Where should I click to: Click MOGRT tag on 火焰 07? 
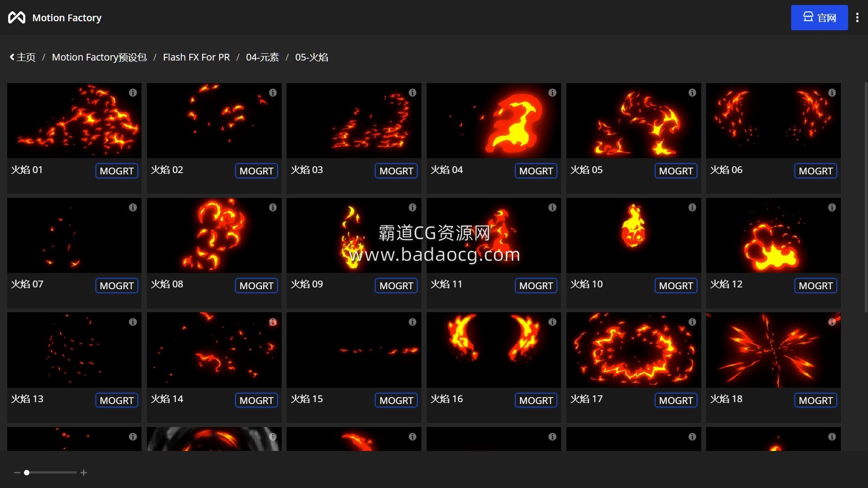coord(117,286)
